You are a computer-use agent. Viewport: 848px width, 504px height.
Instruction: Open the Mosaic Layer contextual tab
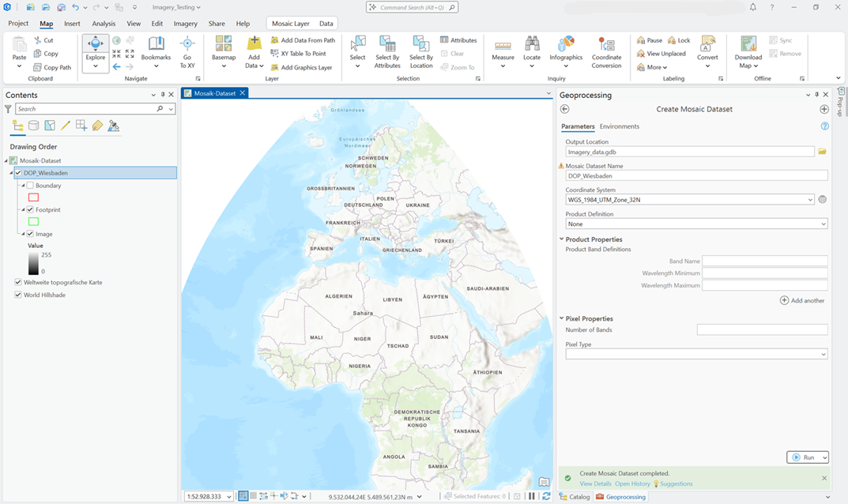(290, 23)
